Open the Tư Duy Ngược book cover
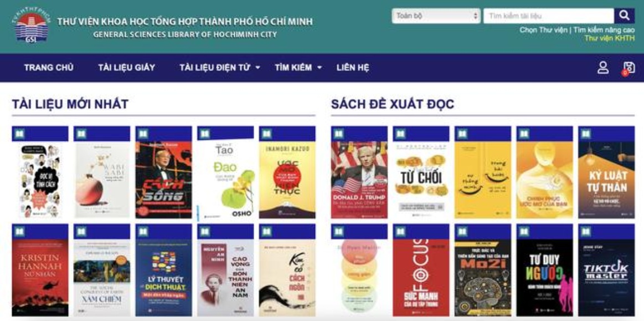This screenshot has height=321, width=644. pyautogui.click(x=545, y=278)
